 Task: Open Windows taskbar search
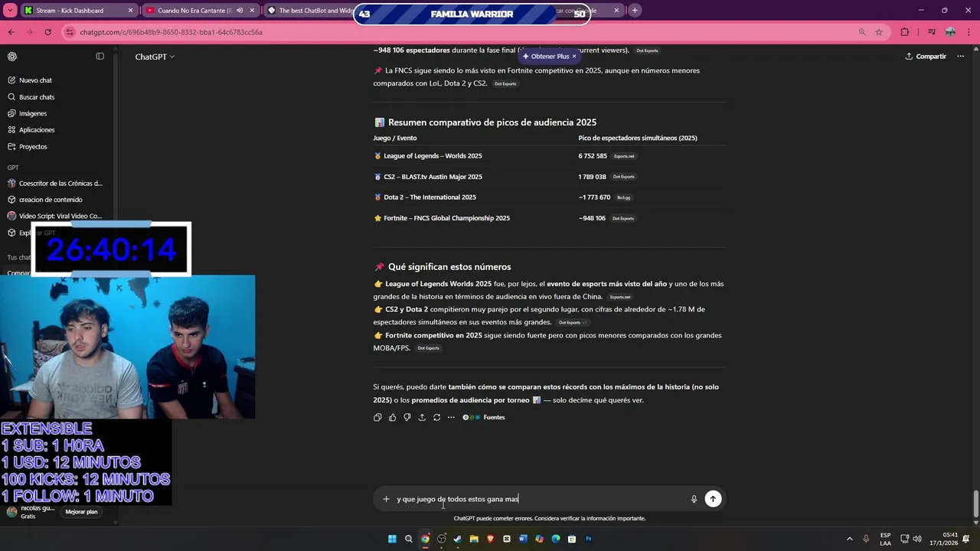tap(409, 539)
